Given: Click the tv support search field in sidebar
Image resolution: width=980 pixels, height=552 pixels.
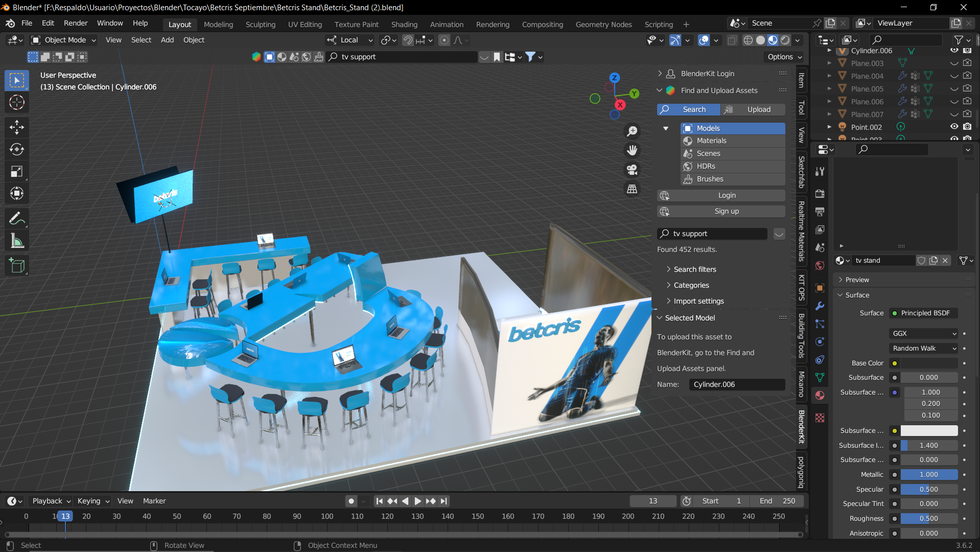Looking at the screenshot, I should [x=712, y=234].
